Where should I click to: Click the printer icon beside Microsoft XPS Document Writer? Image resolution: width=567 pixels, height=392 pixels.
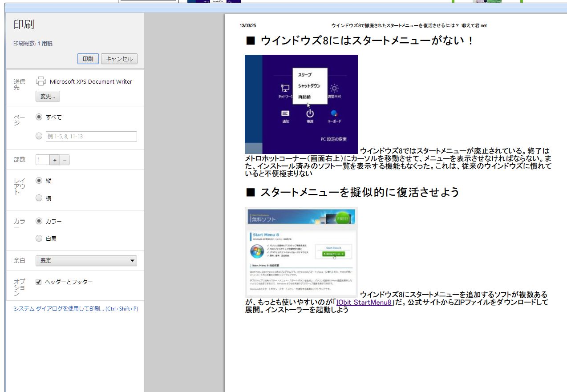(x=41, y=81)
